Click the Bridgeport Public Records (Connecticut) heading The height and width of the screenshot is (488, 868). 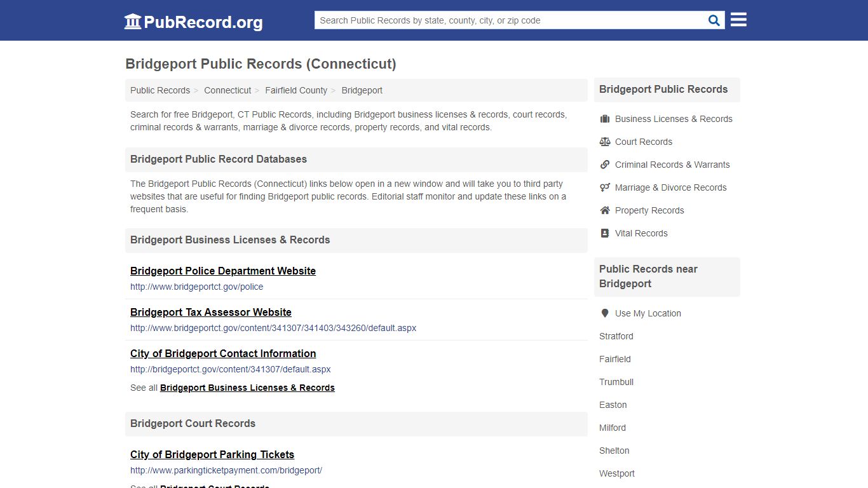point(261,64)
